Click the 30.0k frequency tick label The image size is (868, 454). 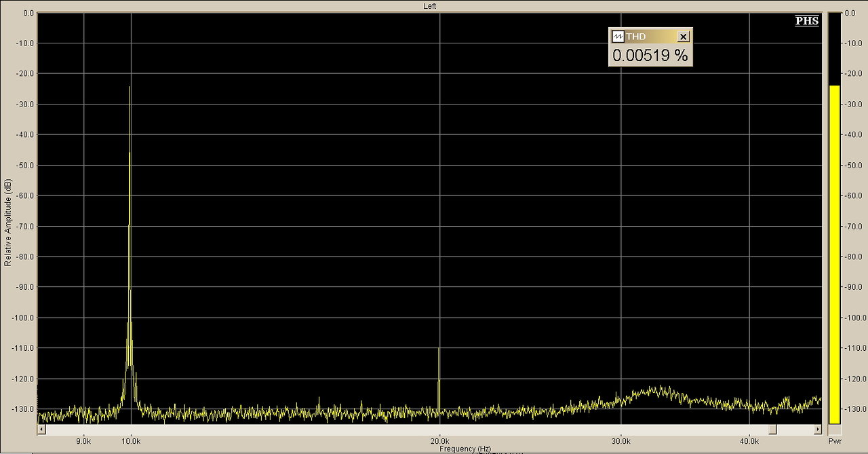click(621, 440)
